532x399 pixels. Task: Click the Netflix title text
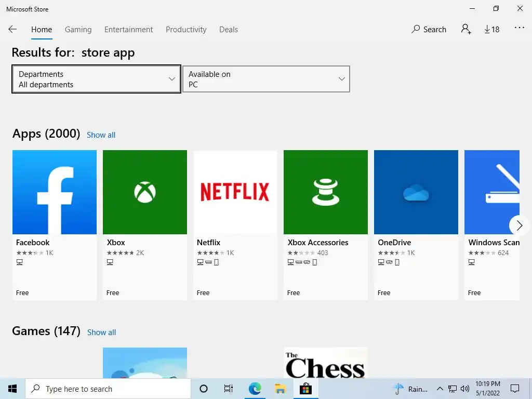coord(209,243)
